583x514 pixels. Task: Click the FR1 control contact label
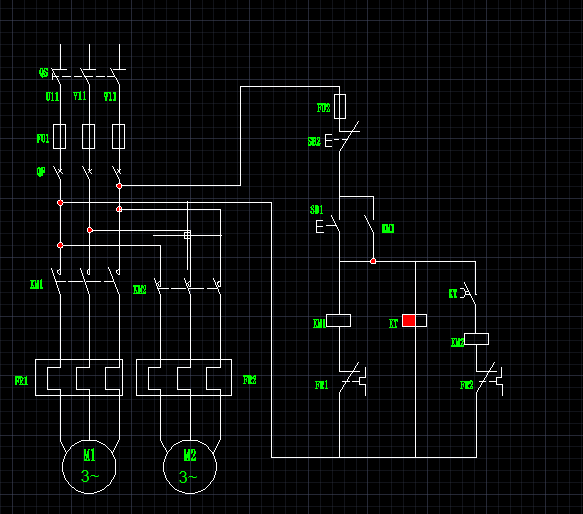click(x=322, y=385)
